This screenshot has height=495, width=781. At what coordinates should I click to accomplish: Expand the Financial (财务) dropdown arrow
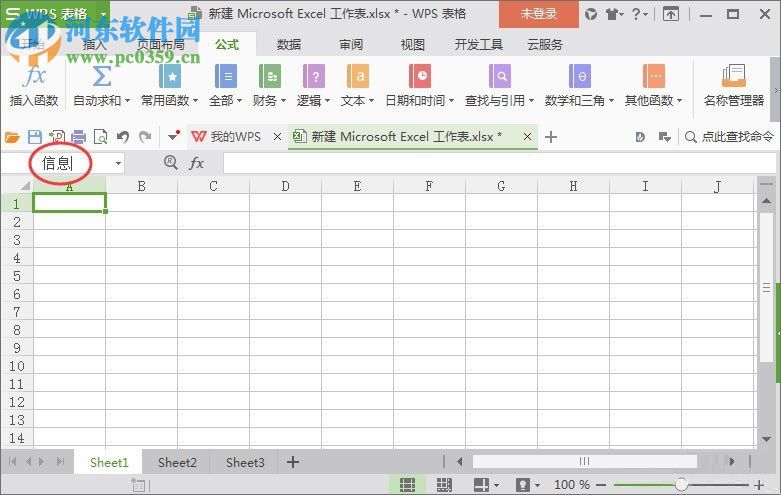coord(283,101)
